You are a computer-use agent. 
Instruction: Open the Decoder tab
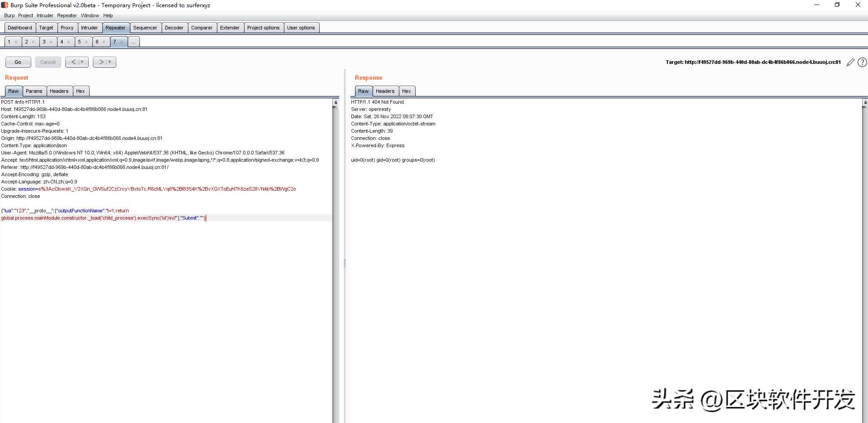point(174,28)
